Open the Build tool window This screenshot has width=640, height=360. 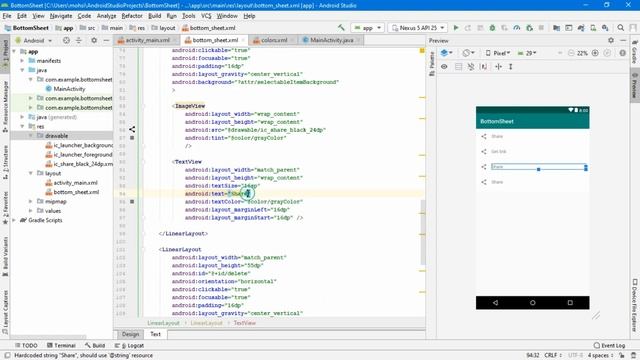click(95, 345)
